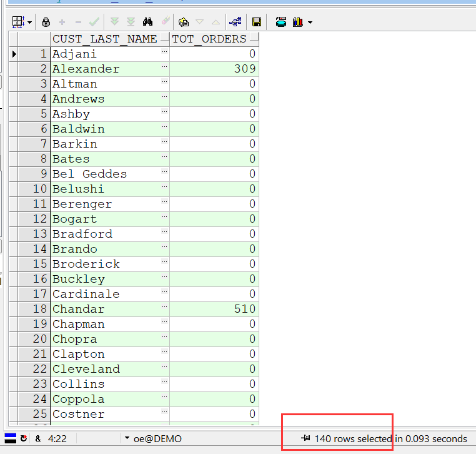476x454 pixels.
Task: Fetch next page with single-line arrow icon
Action: (115, 22)
